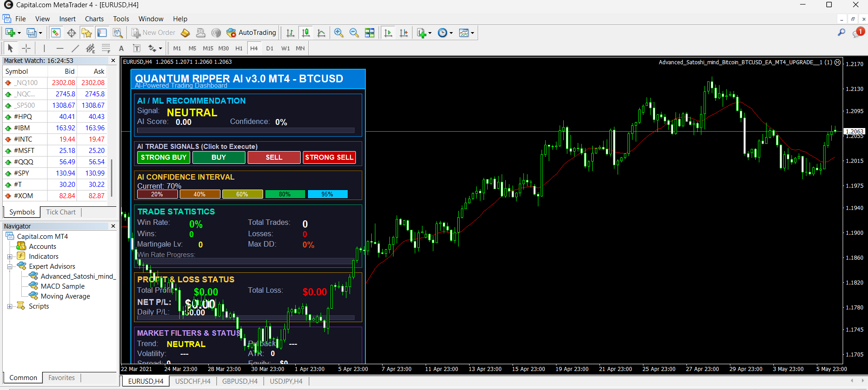Click the search magnifier icon at top right
The width and height of the screenshot is (868, 390).
pos(841,32)
